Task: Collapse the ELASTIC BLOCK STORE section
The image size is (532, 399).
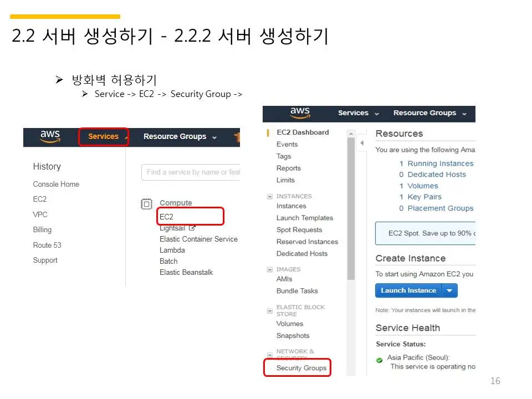Action: [x=270, y=311]
